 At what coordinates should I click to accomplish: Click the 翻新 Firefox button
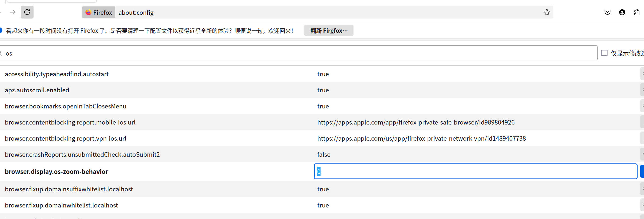pos(329,31)
